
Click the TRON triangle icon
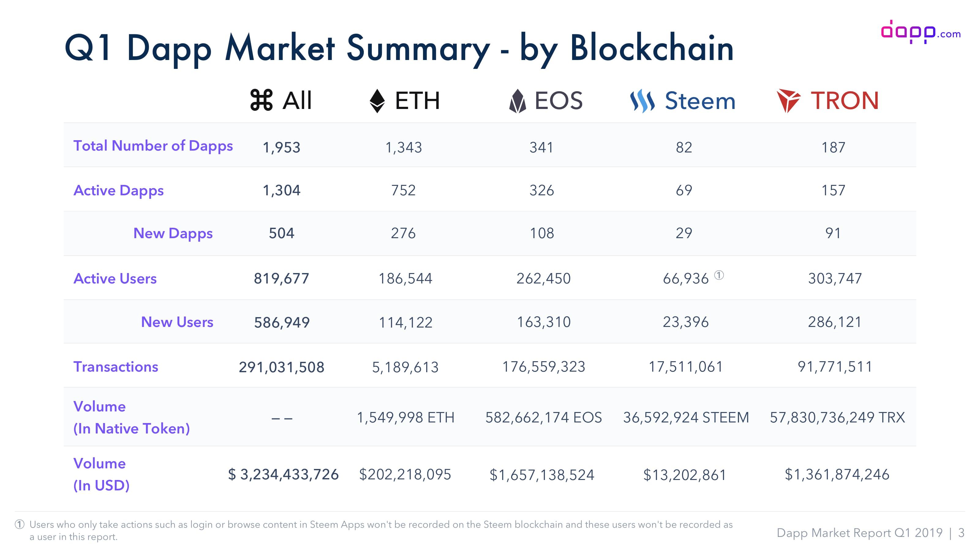click(x=788, y=100)
